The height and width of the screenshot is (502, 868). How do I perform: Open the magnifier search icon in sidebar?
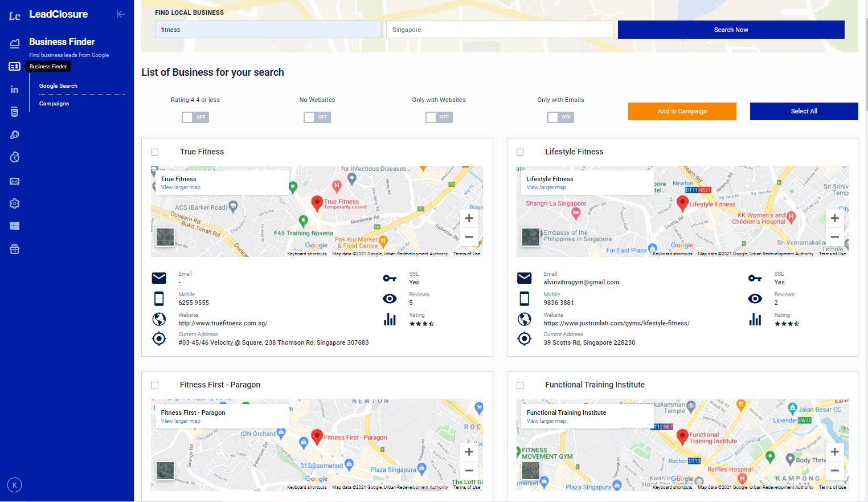[x=15, y=135]
